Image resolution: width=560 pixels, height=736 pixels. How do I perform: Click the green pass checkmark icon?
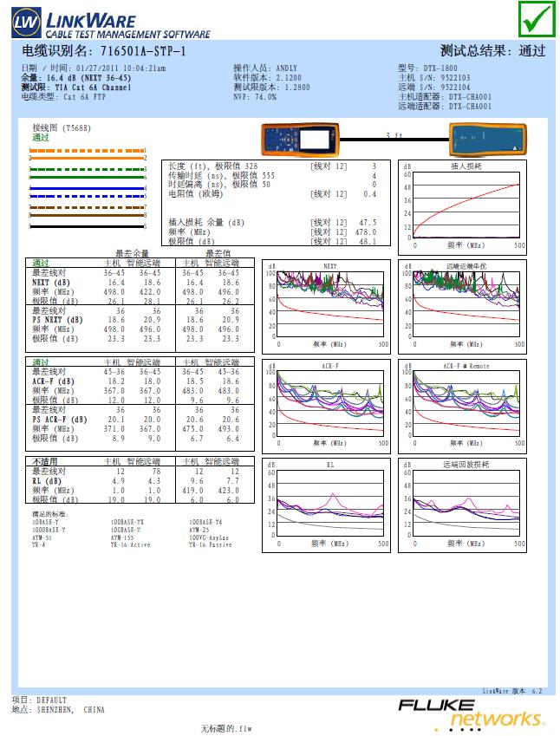537,19
